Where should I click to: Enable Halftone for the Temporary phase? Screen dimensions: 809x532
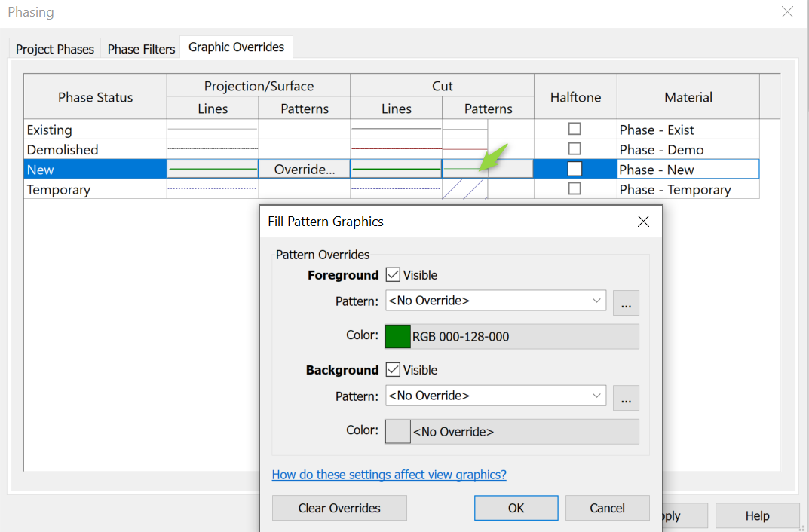pyautogui.click(x=575, y=189)
